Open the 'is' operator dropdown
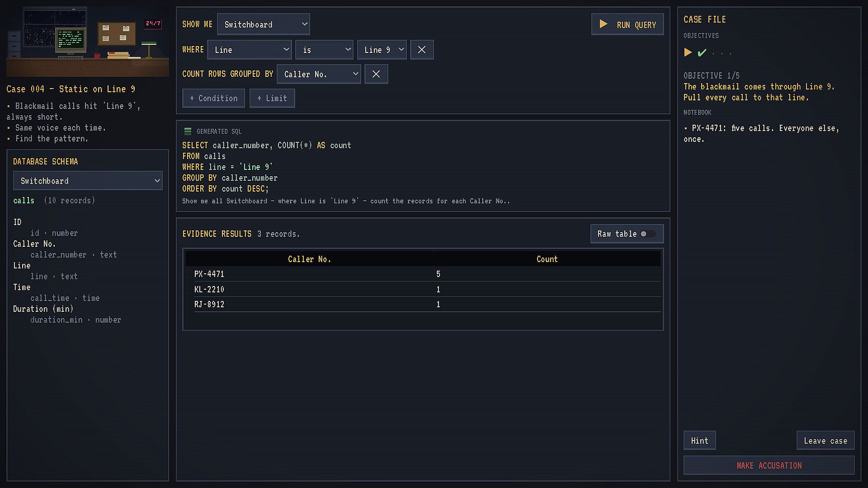This screenshot has width=868, height=488. click(x=324, y=50)
